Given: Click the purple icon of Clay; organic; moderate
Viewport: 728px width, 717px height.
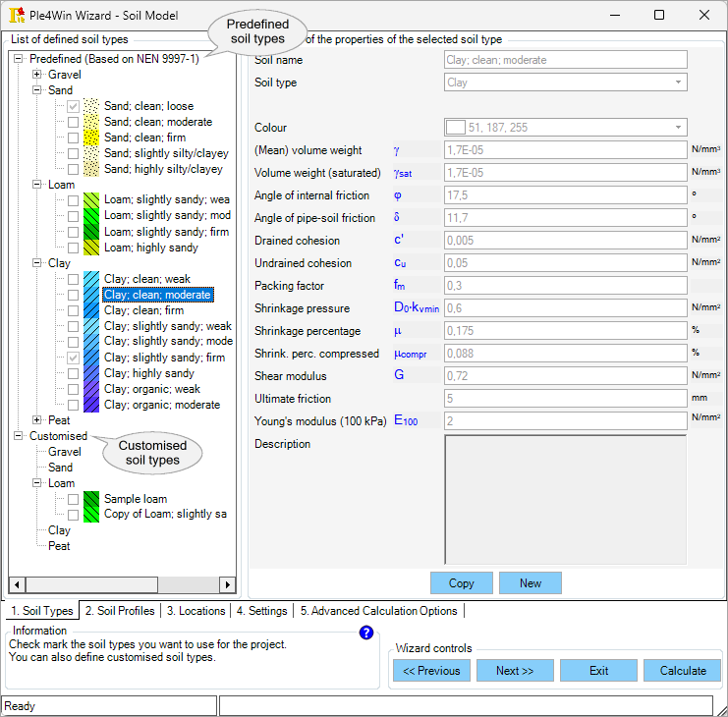Looking at the screenshot, I should tap(92, 405).
